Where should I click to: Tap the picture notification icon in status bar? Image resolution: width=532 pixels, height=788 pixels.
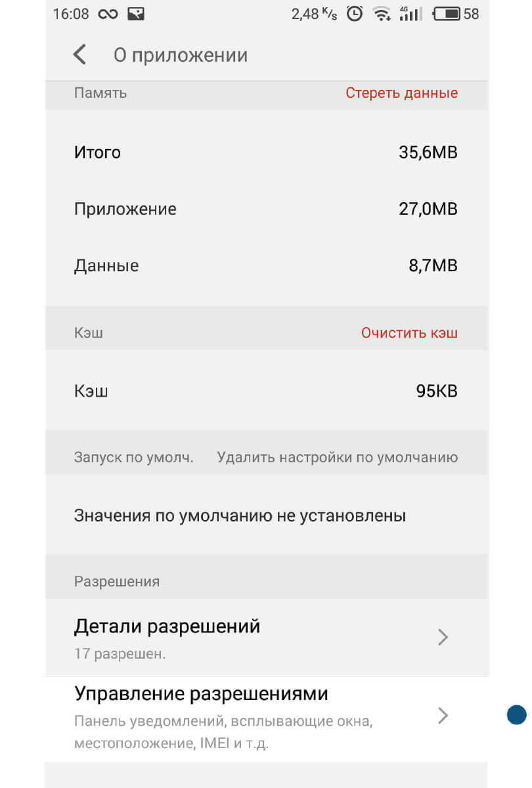136,14
